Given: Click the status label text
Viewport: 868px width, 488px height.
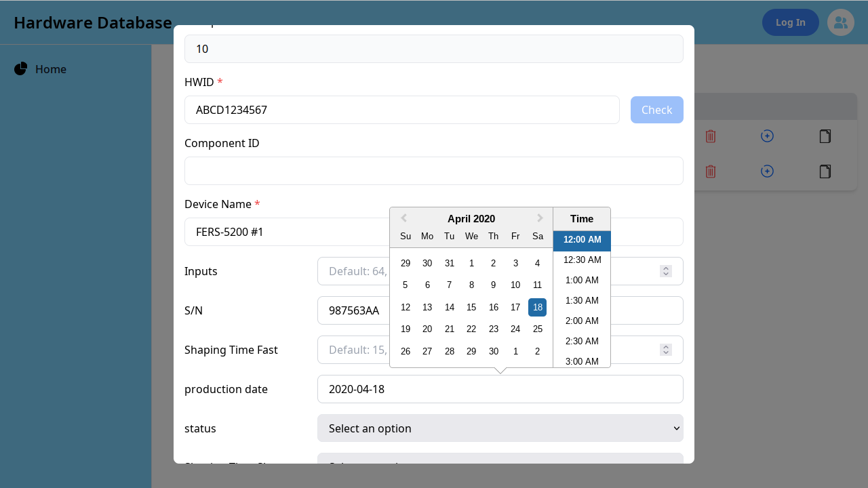Looking at the screenshot, I should pyautogui.click(x=200, y=428).
